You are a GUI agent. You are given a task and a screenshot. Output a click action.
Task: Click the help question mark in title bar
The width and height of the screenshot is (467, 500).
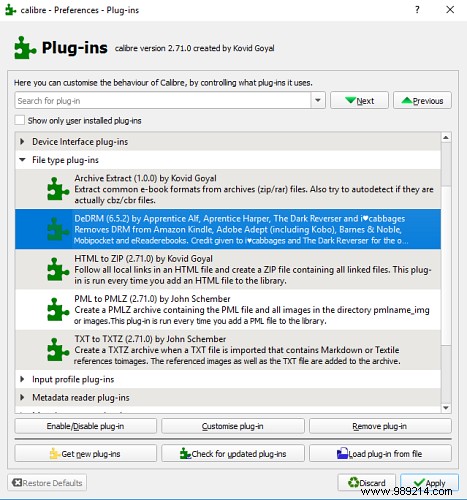(x=417, y=10)
